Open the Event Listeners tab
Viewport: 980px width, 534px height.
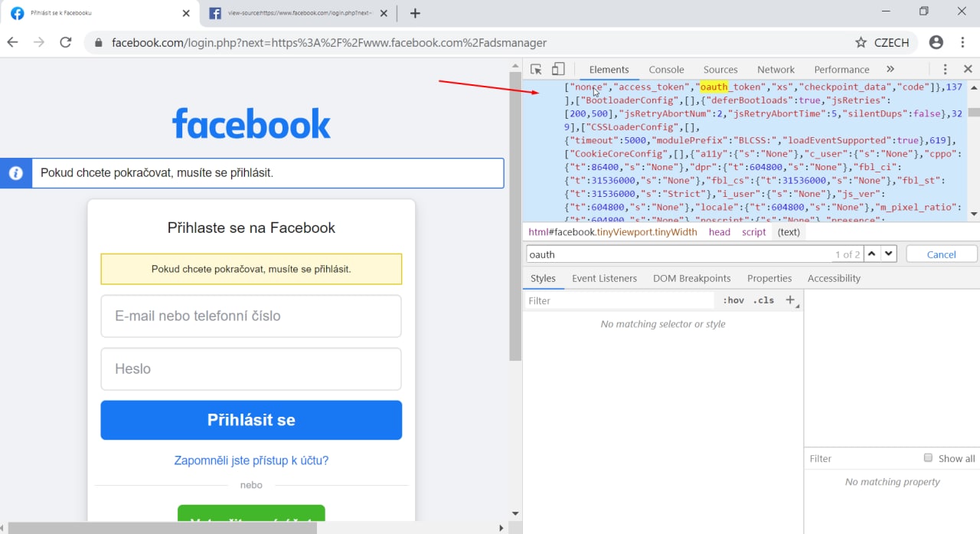pyautogui.click(x=604, y=278)
